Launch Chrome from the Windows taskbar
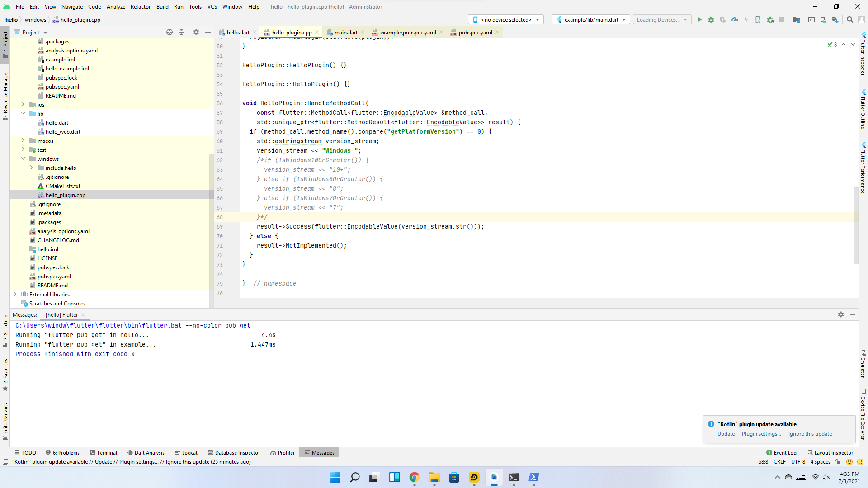 (414, 477)
